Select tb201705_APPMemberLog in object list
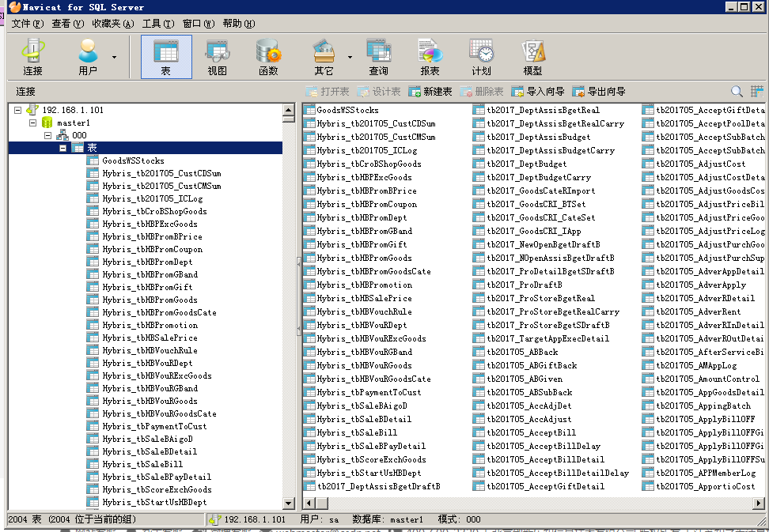 (x=706, y=473)
